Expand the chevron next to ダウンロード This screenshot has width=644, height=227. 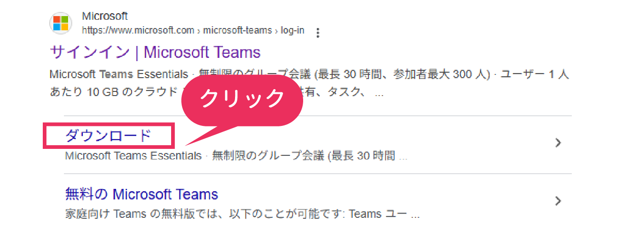coord(558,142)
